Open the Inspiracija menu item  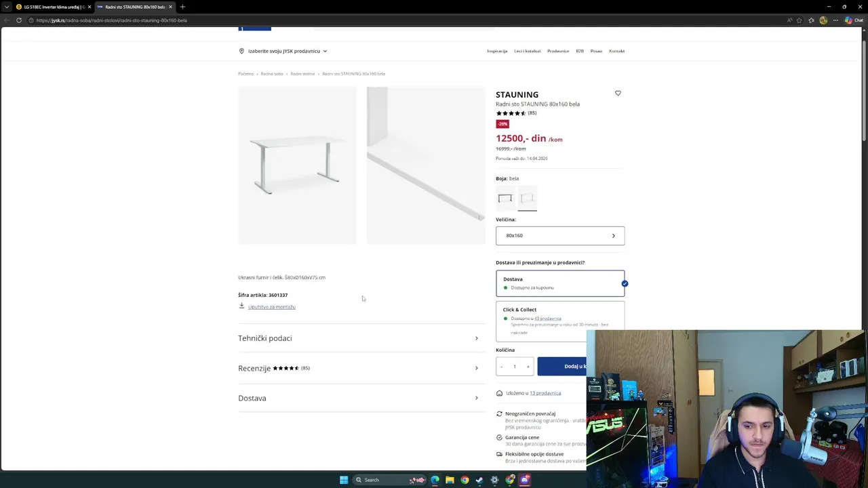tap(497, 51)
